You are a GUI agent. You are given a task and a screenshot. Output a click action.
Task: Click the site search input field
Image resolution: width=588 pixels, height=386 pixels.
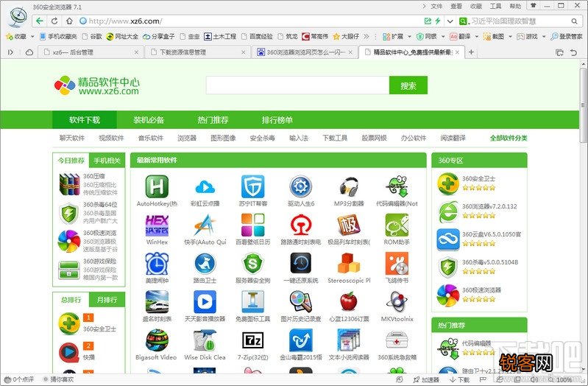coord(297,85)
